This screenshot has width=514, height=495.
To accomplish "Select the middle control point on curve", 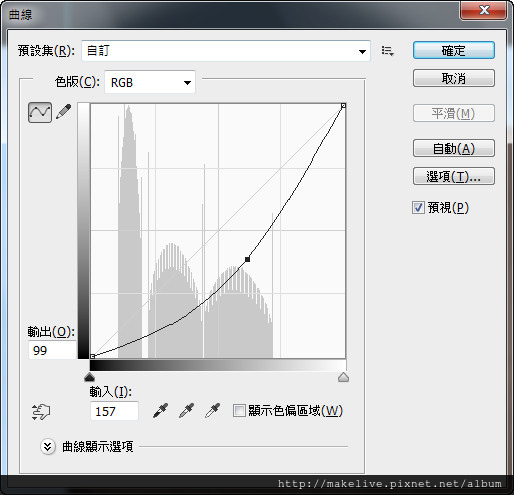I will coord(247,259).
